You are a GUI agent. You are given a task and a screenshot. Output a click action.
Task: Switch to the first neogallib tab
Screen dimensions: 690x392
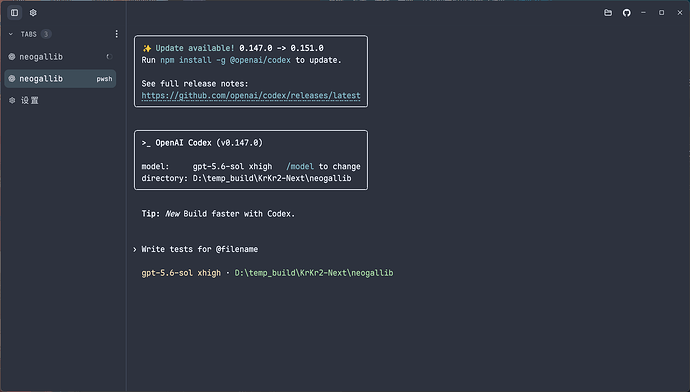[60, 57]
